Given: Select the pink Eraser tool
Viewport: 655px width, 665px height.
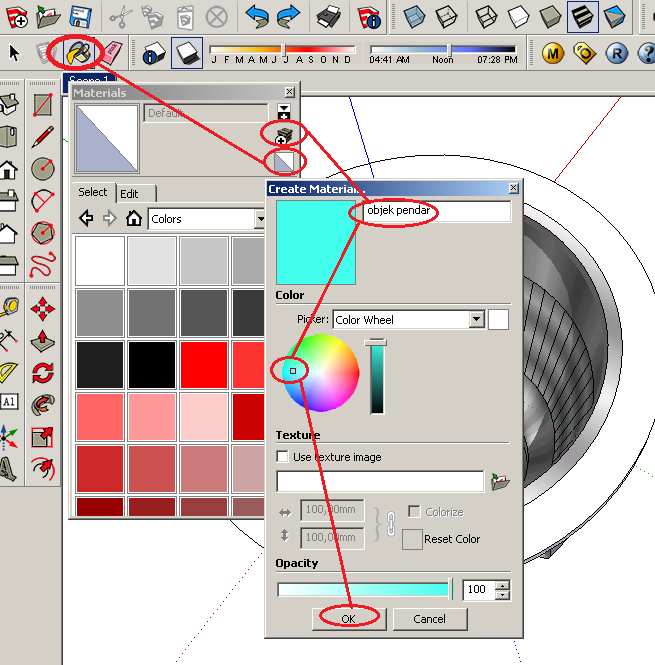Looking at the screenshot, I should [x=112, y=53].
